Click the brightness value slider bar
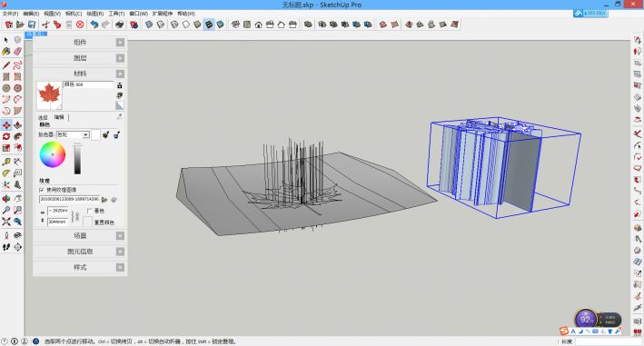644x346 pixels. click(77, 159)
